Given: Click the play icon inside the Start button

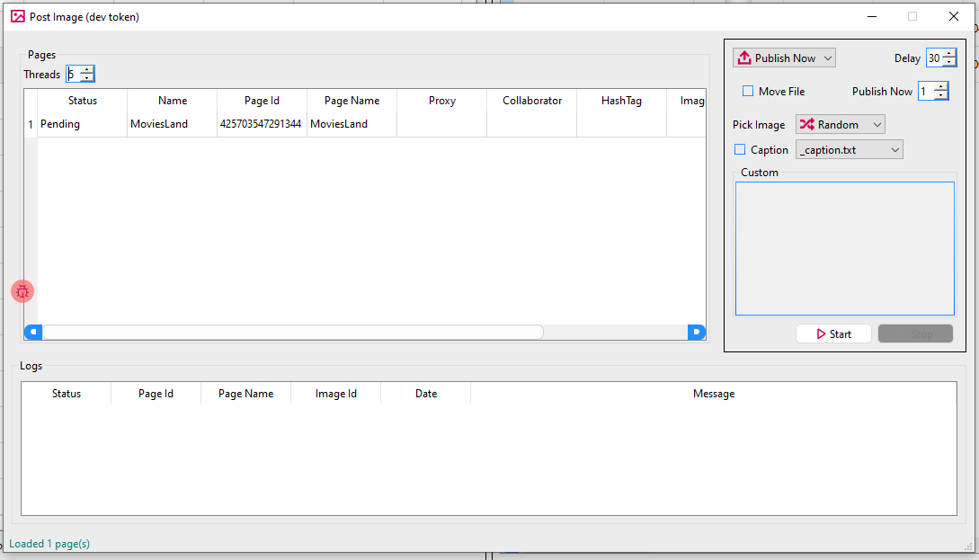Looking at the screenshot, I should (x=822, y=333).
